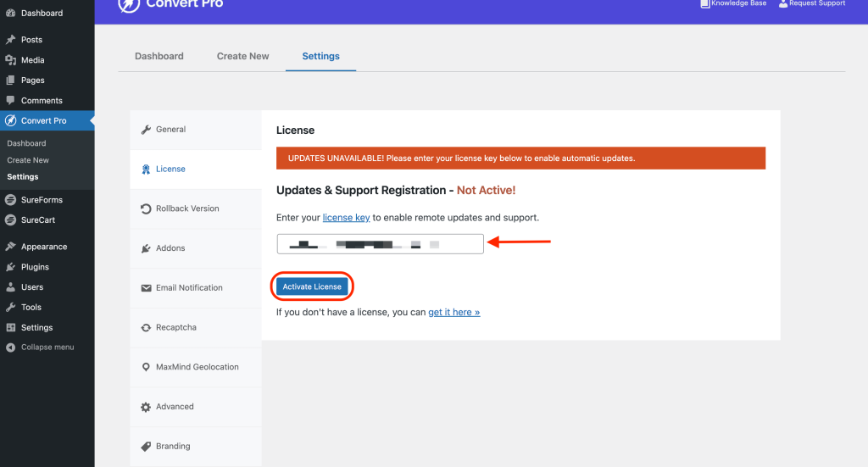Open the Create New tab
The width and height of the screenshot is (868, 467).
point(242,56)
